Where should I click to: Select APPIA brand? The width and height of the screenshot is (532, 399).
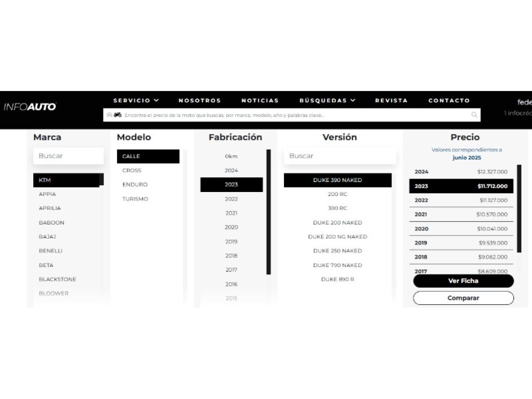(x=47, y=194)
